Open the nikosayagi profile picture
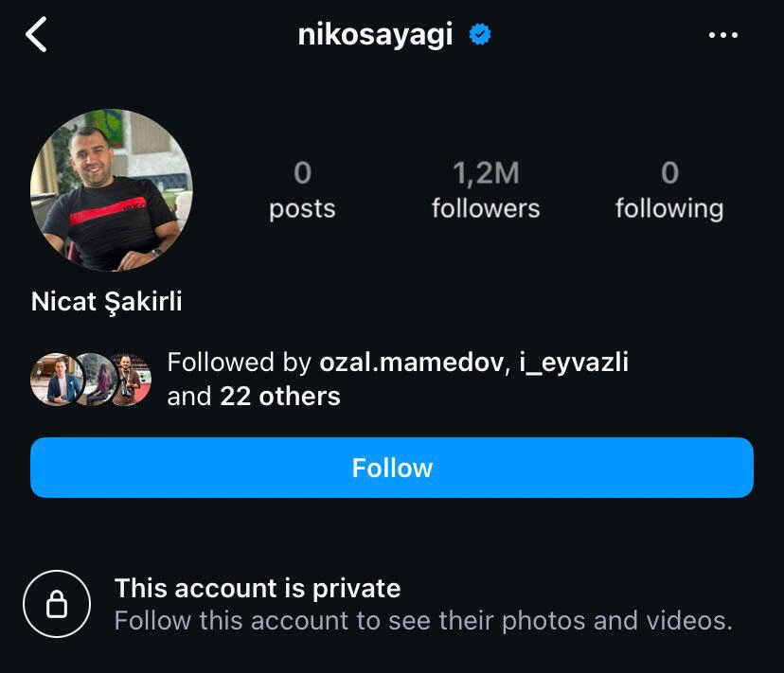The height and width of the screenshot is (673, 784). [112, 190]
